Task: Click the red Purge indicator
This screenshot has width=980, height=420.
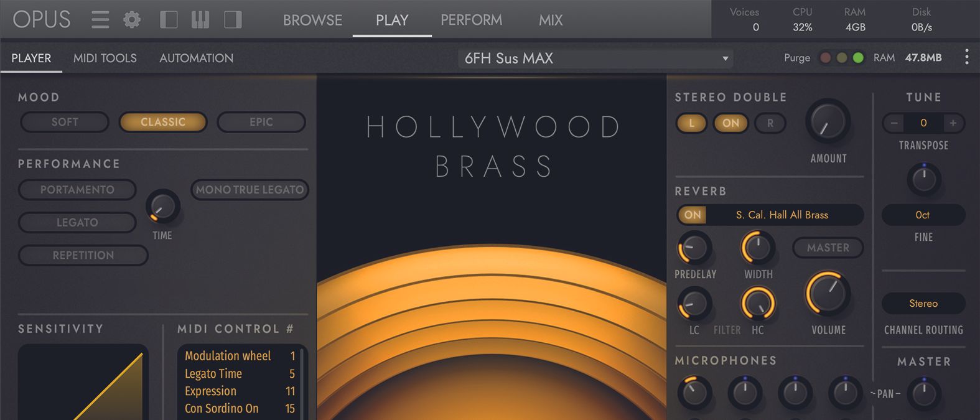Action: 826,58
